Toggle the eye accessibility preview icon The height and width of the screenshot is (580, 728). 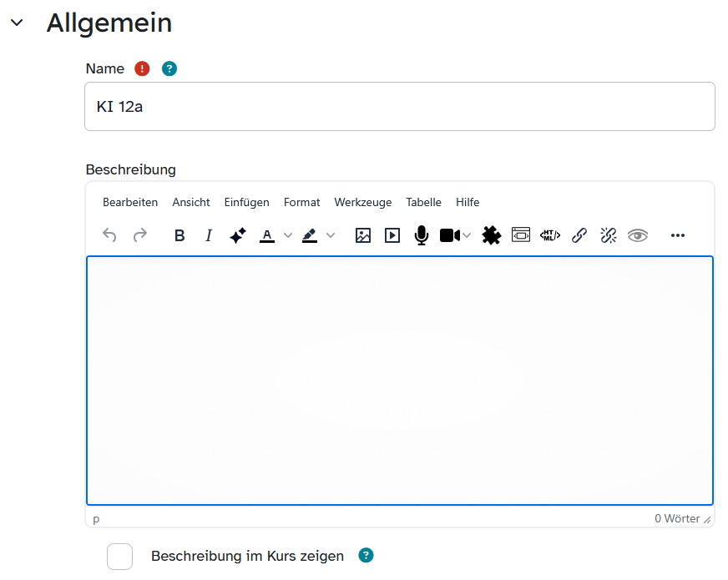click(x=638, y=235)
